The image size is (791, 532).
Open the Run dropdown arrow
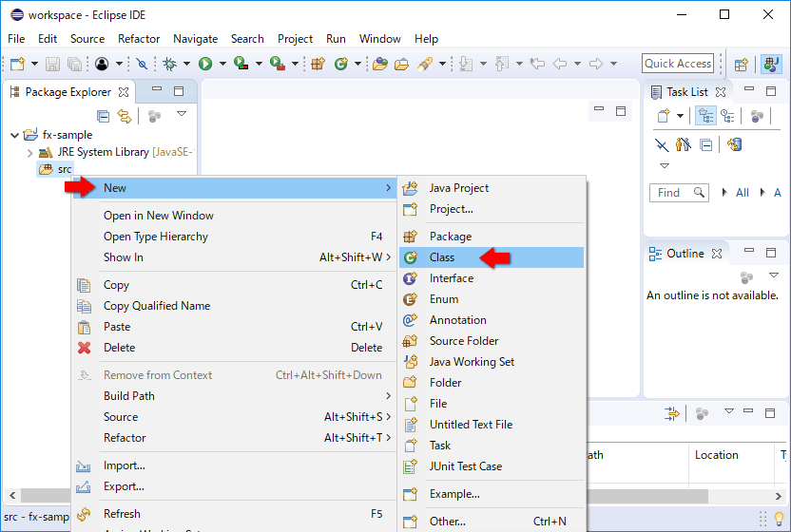pos(222,64)
